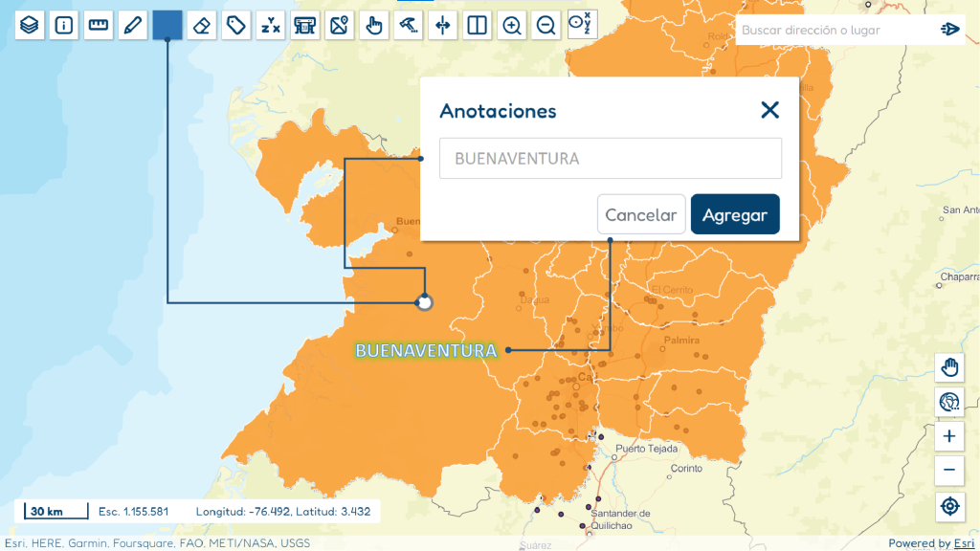Click the Esc. 1.155.581 scale text
The image size is (980, 551).
tap(133, 512)
